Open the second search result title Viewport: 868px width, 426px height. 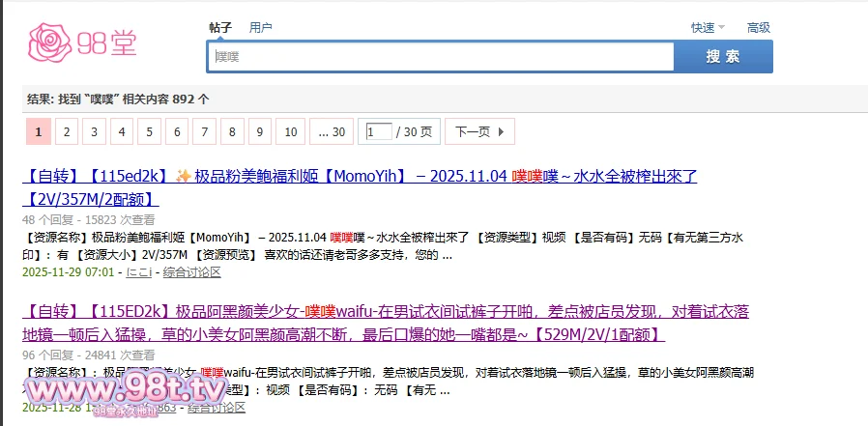[385, 312]
